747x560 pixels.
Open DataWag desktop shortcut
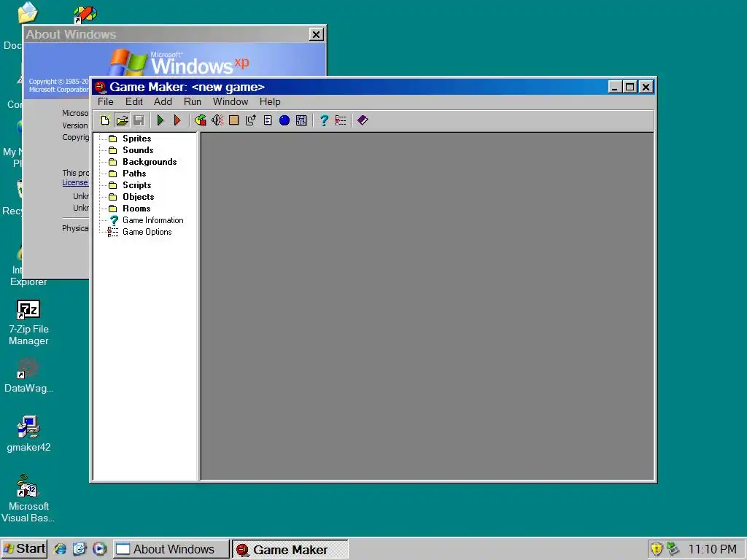pyautogui.click(x=28, y=376)
